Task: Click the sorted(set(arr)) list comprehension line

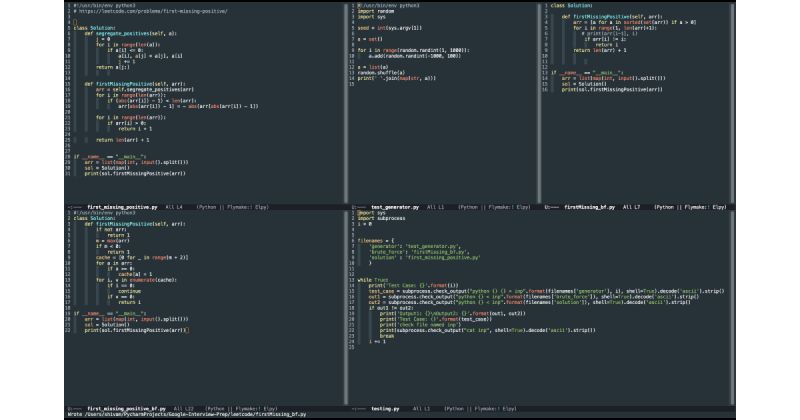Action: click(634, 22)
